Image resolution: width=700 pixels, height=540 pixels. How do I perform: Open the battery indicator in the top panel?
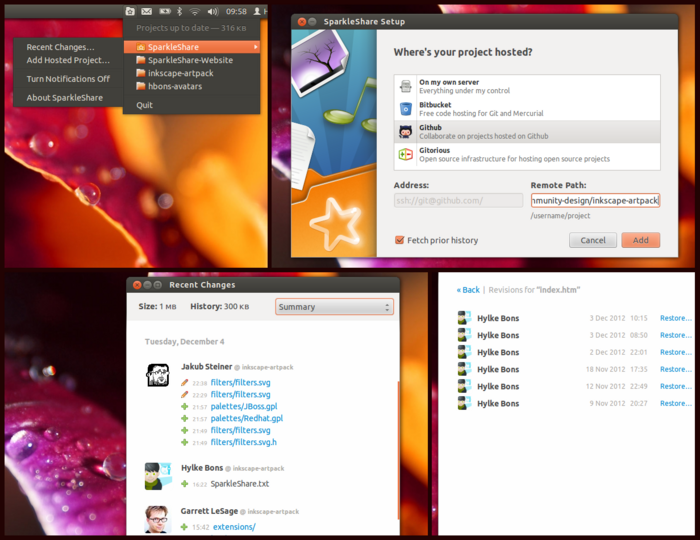165,11
